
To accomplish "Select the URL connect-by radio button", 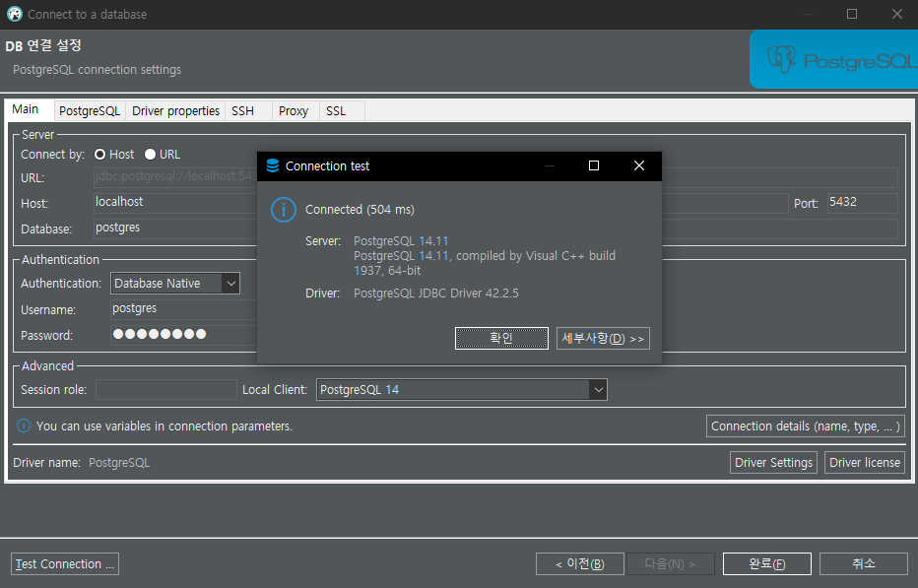I will point(150,154).
